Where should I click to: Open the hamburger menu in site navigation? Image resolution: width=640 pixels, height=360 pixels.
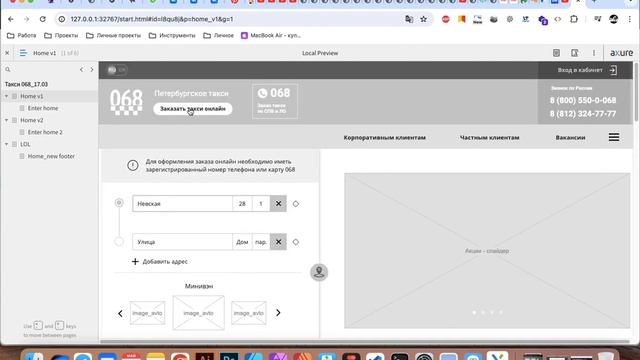click(614, 137)
